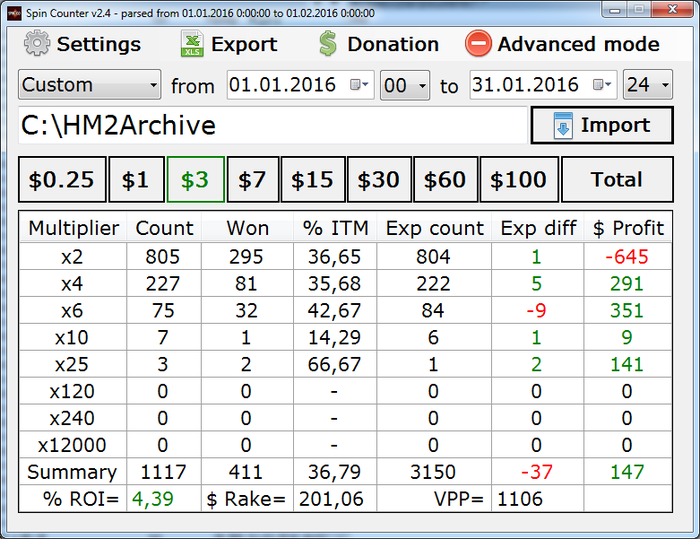Click the 36,65 ITM percentage
This screenshot has height=539, width=700.
coord(334,257)
